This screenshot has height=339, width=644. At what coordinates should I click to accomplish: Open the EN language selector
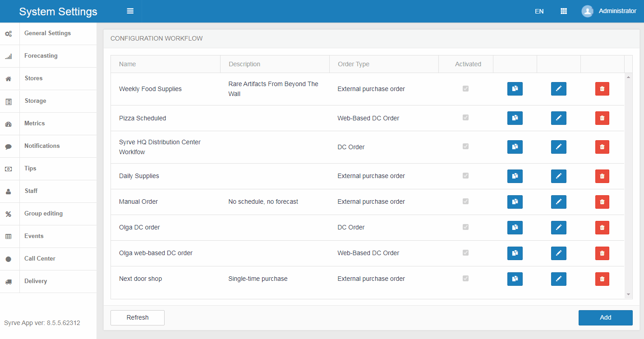539,11
